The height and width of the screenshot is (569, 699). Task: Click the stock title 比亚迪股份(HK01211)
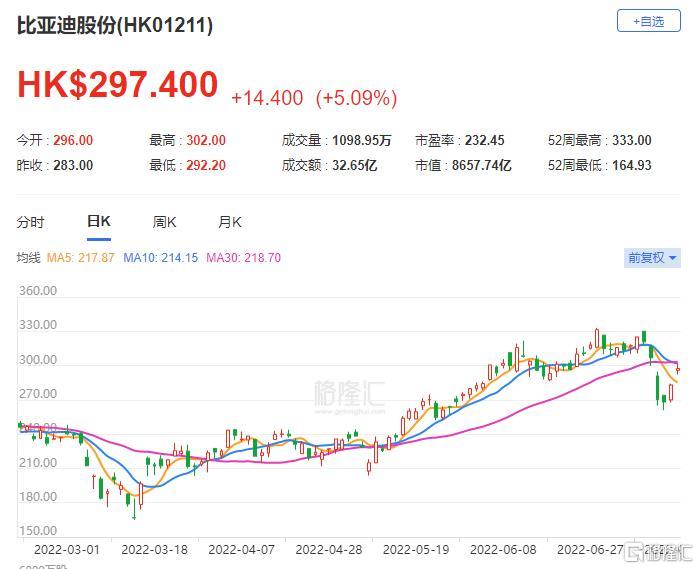pyautogui.click(x=115, y=25)
